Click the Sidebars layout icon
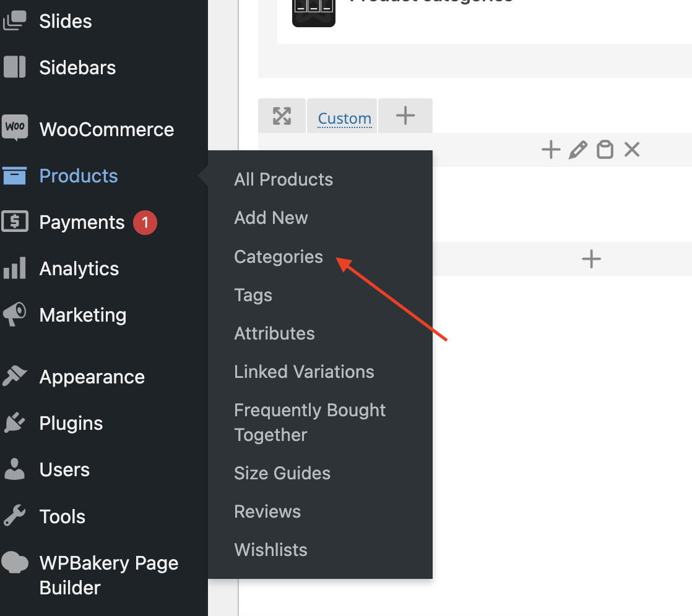The image size is (692, 616). pos(15,67)
